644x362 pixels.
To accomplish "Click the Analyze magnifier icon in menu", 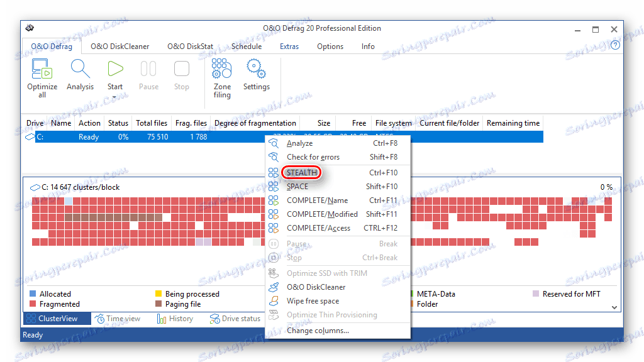I will coord(274,143).
